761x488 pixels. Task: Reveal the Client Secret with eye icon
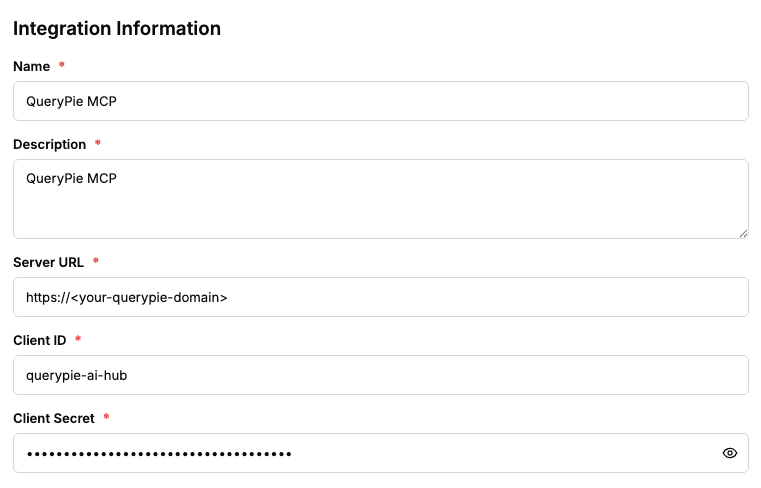coord(730,453)
